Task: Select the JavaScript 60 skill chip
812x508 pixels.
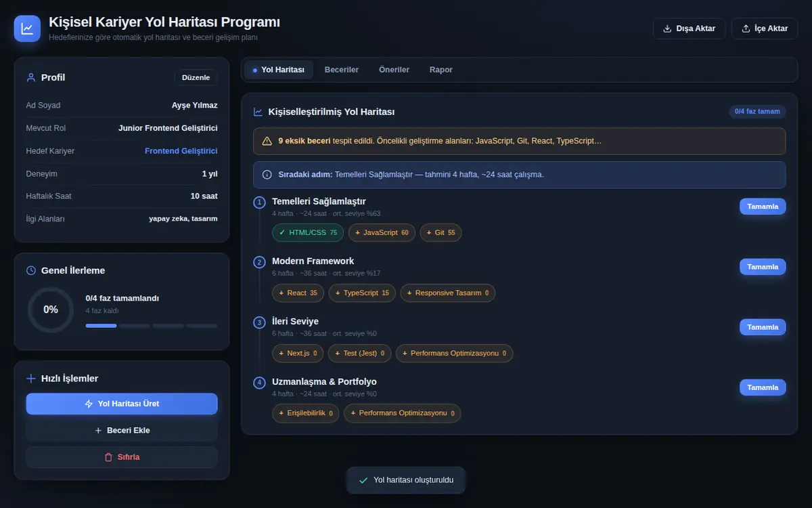Action: [382, 232]
